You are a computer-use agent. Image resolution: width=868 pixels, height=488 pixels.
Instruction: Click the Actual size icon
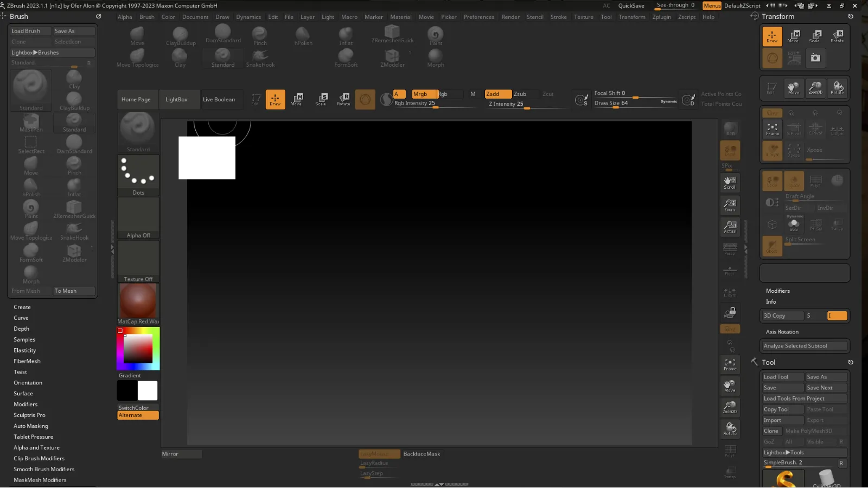click(730, 227)
